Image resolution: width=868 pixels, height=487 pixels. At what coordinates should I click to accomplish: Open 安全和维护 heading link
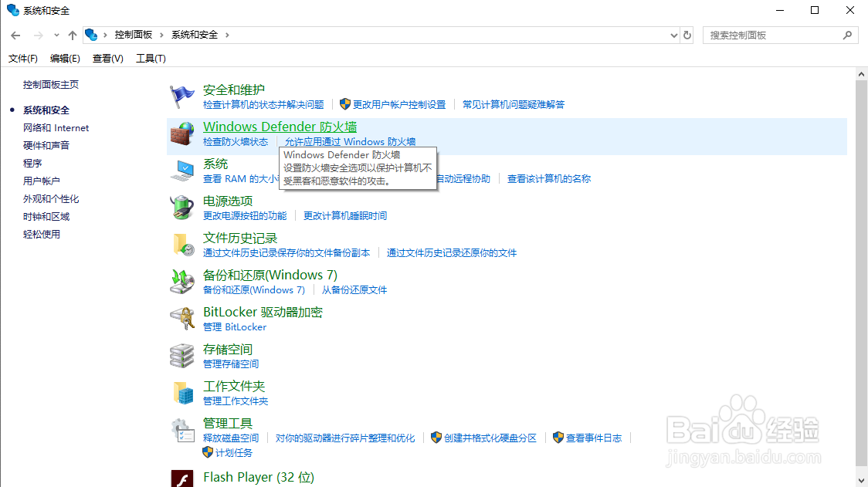point(234,90)
